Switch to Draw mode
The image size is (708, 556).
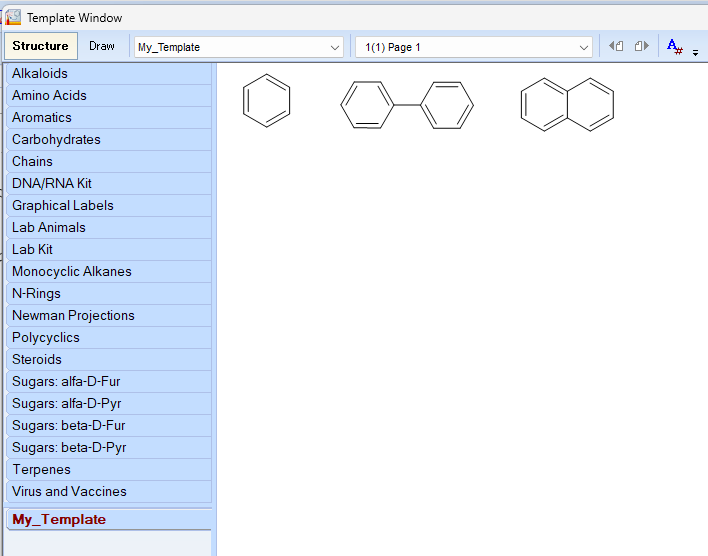(102, 46)
